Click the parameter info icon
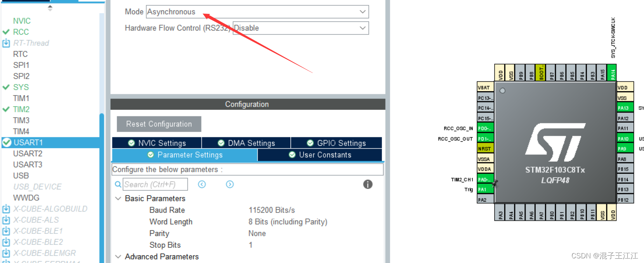644x263 pixels. [x=368, y=184]
